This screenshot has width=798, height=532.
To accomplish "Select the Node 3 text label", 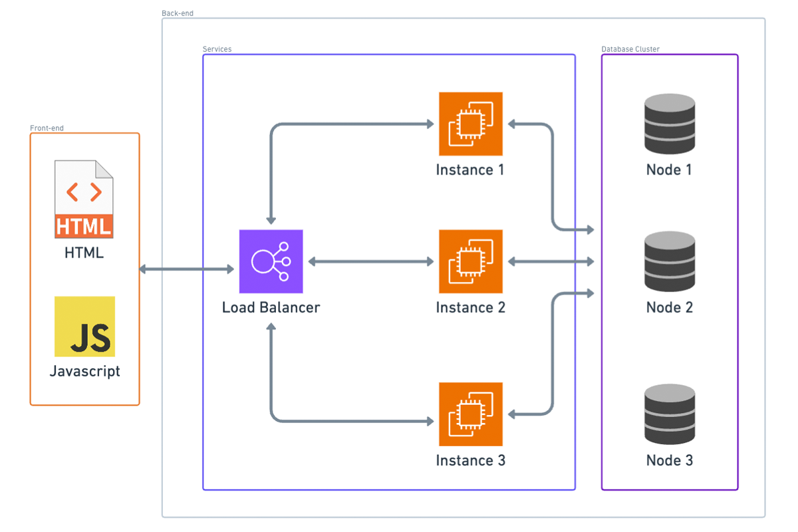I will pos(670,460).
